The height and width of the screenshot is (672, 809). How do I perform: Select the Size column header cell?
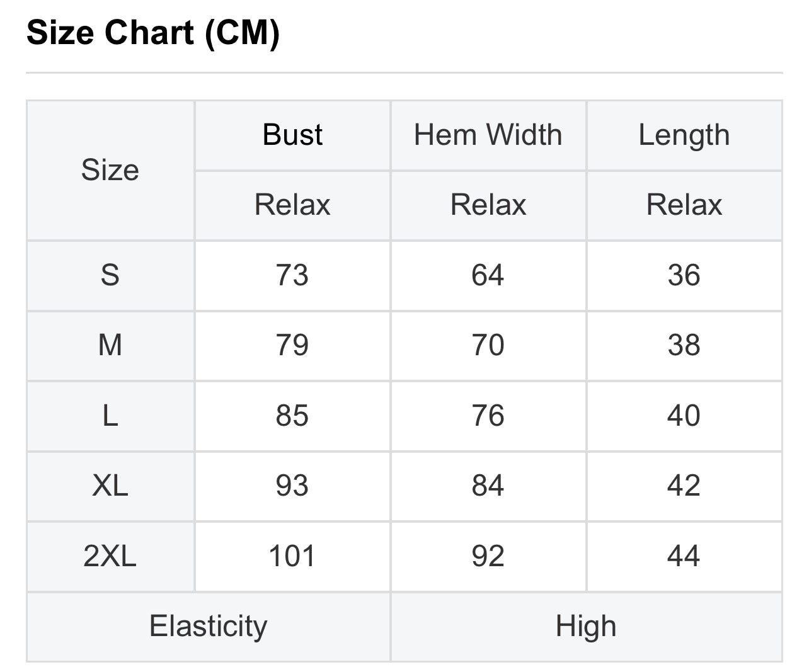pyautogui.click(x=110, y=170)
